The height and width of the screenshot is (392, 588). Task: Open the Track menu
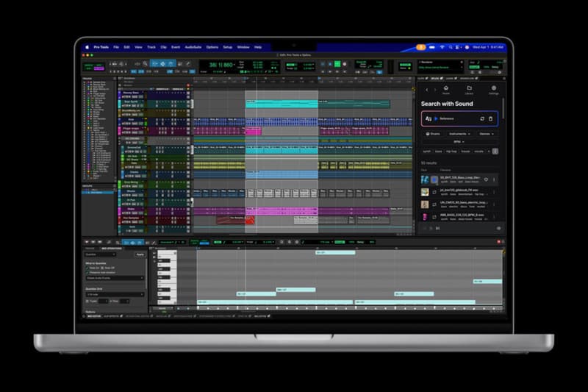tap(151, 47)
